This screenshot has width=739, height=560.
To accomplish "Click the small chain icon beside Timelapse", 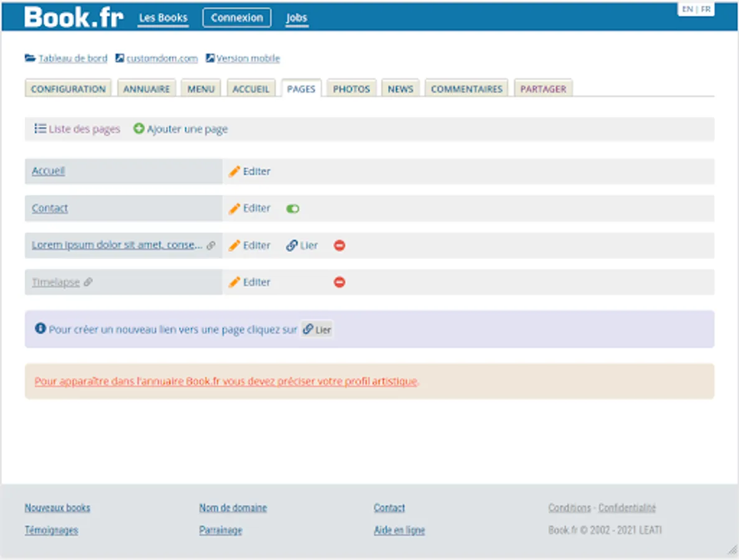I will coord(88,282).
